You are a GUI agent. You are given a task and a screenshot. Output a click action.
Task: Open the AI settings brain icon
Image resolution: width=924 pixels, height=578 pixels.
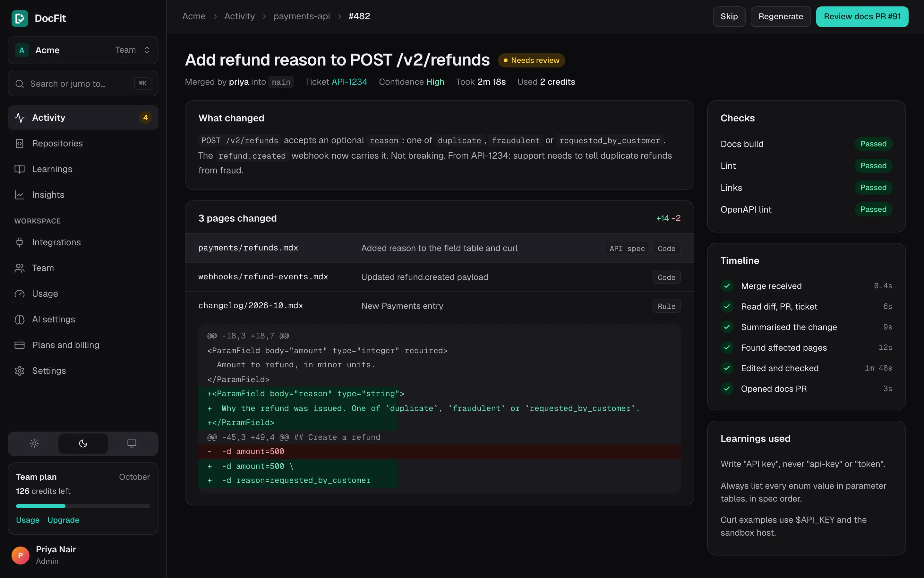tap(20, 319)
